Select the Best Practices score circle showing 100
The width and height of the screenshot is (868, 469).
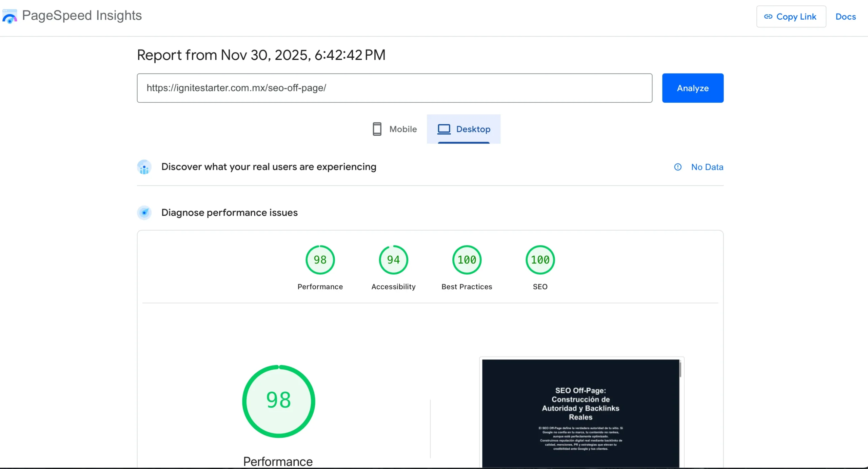467,260
